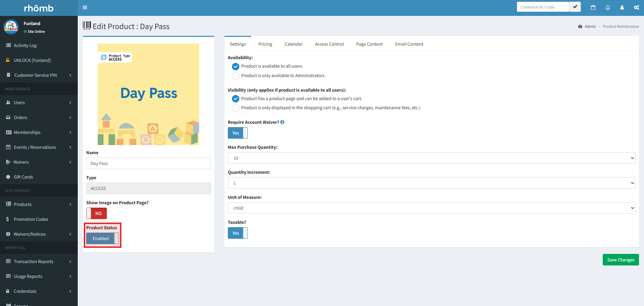Toggle the Taxable Yes switch
The image size is (644, 306).
pyautogui.click(x=238, y=233)
